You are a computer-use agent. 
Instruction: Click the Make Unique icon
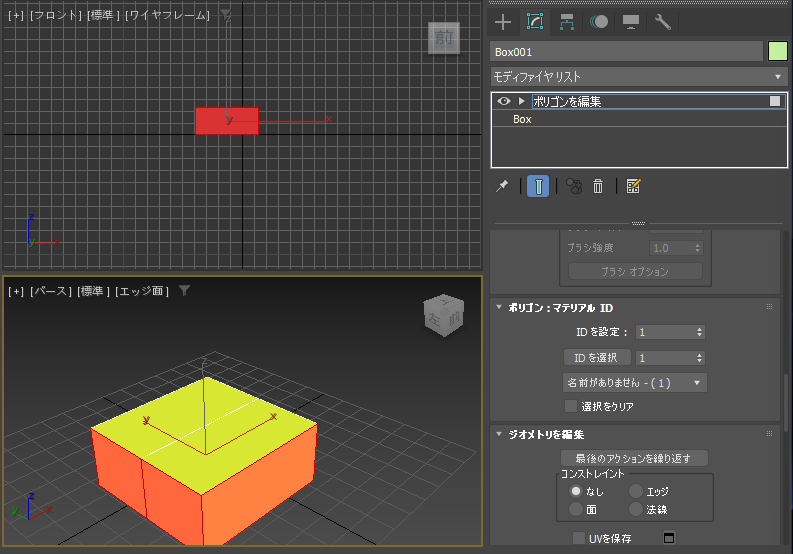(574, 186)
